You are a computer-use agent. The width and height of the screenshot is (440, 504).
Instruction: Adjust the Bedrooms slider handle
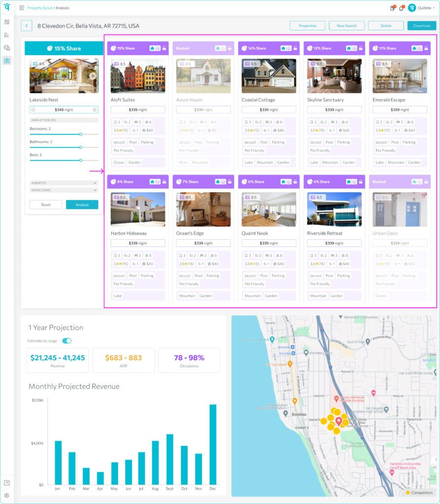click(80, 134)
